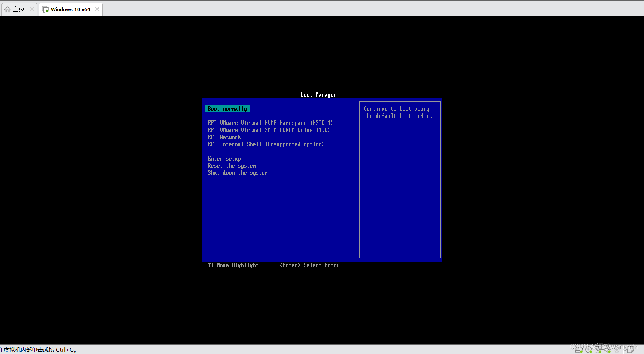Screen dimensions: 644x354
Task: Click the virtual printer icon in status bar
Action: point(616,350)
